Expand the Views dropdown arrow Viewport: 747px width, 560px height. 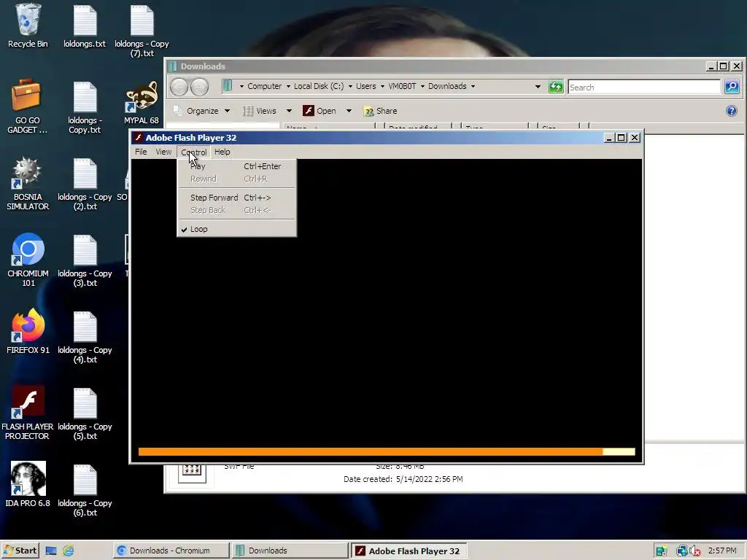289,111
